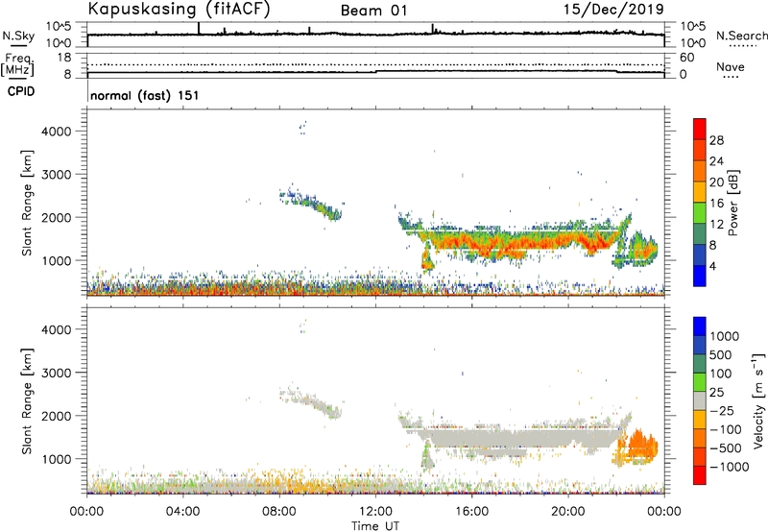This screenshot has height=532, width=768.
Task: Click the 'Velocity [m s-1]' color bar label
Action: coord(758,400)
